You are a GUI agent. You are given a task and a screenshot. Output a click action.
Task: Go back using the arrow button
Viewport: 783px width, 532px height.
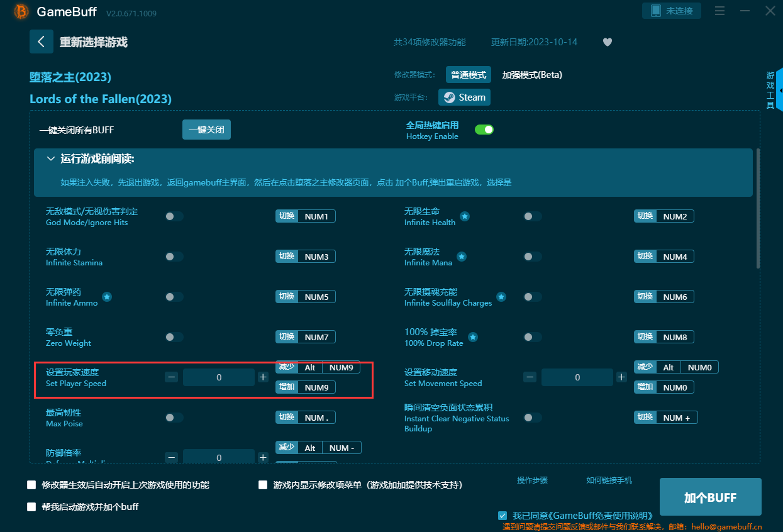tap(42, 42)
